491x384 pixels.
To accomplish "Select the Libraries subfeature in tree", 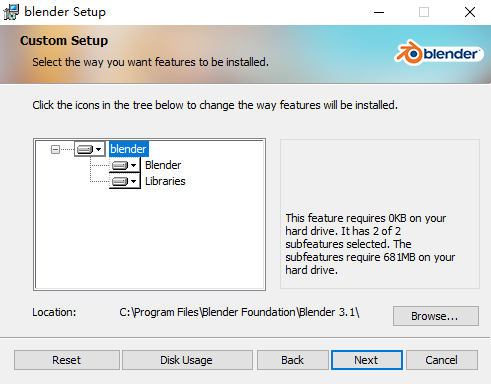I will (165, 181).
